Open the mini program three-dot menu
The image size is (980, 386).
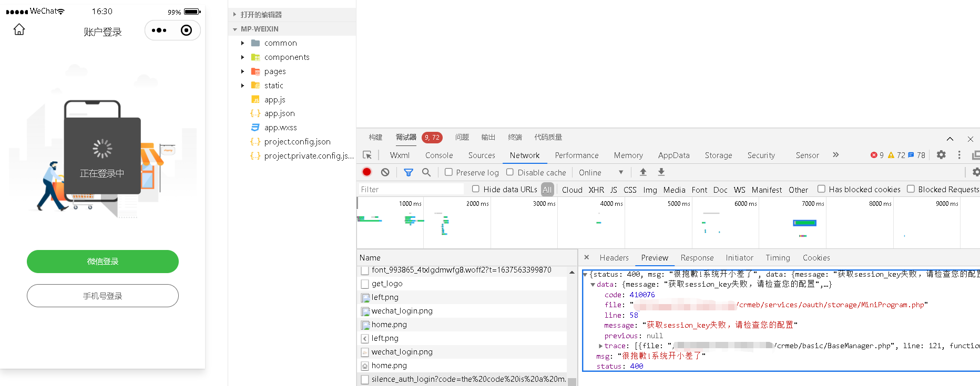coord(159,30)
